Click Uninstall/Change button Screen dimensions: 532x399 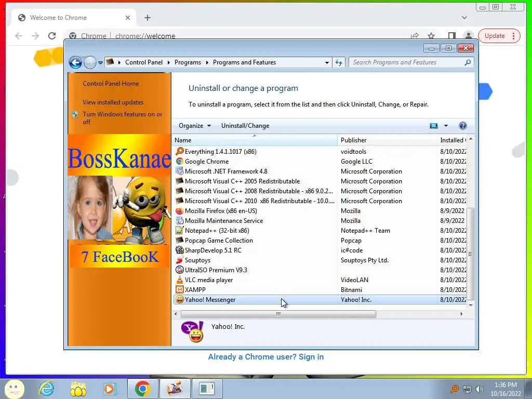point(245,126)
